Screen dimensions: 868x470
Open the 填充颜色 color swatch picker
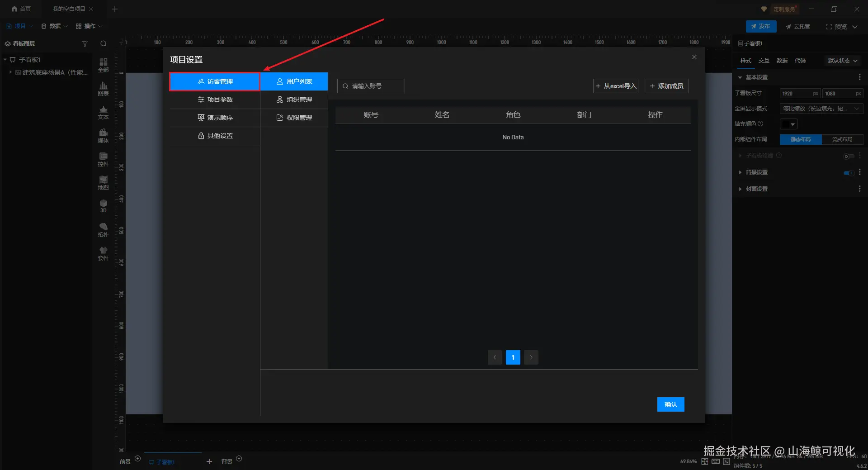pyautogui.click(x=789, y=124)
